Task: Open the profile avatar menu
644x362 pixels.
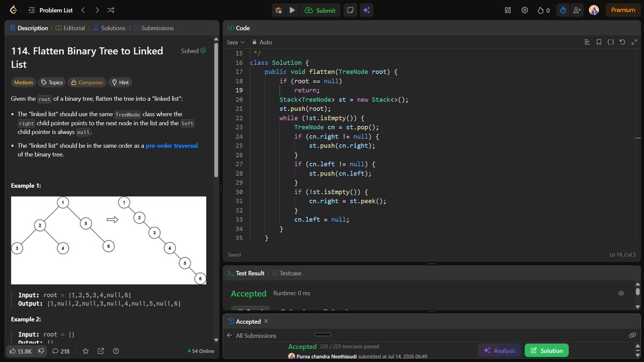Action: [594, 10]
